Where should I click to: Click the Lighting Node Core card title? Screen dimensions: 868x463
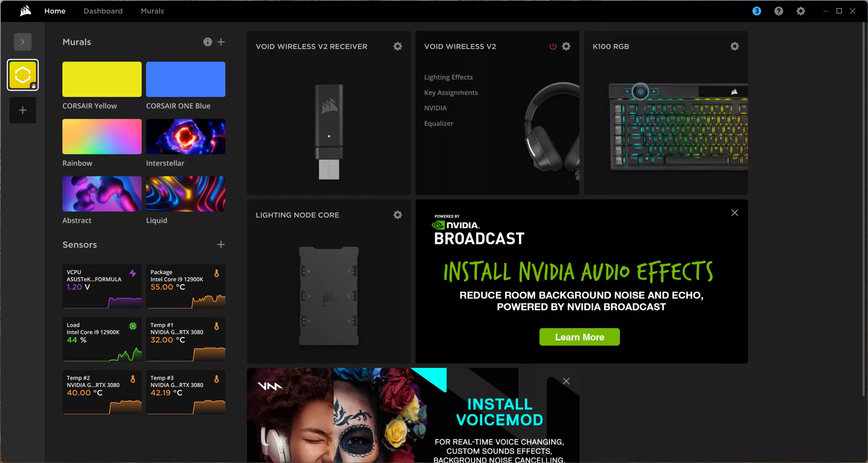click(297, 215)
